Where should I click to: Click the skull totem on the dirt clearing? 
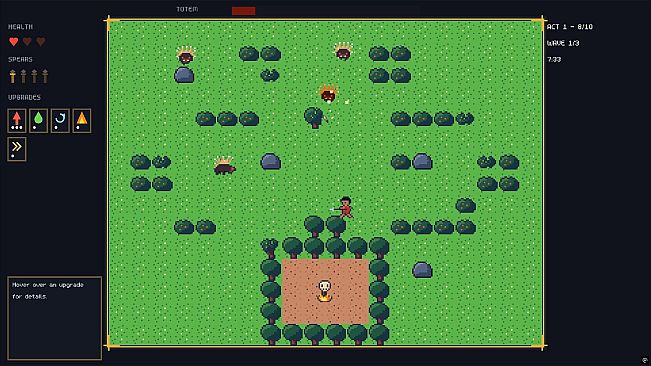point(325,290)
